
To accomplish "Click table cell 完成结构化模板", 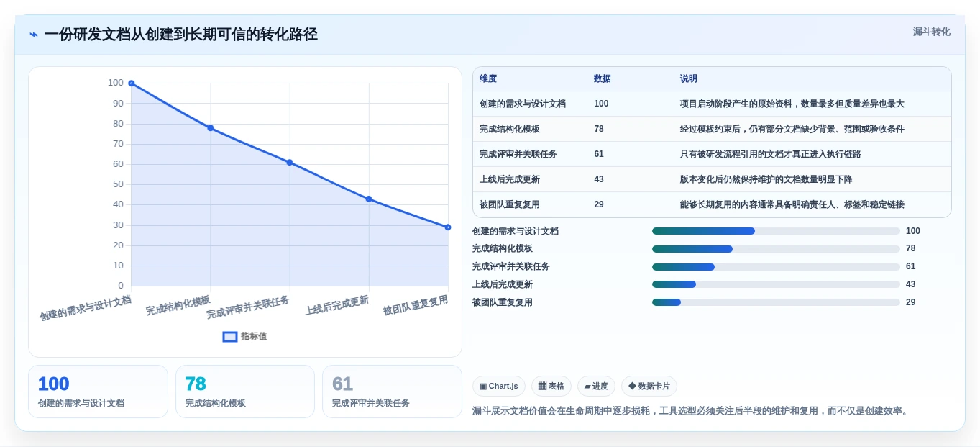I will coord(510,129).
